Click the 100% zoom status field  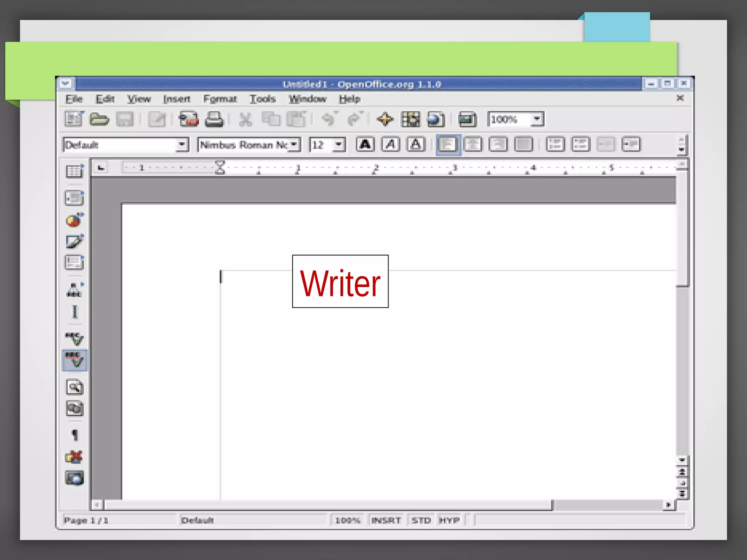tap(347, 520)
